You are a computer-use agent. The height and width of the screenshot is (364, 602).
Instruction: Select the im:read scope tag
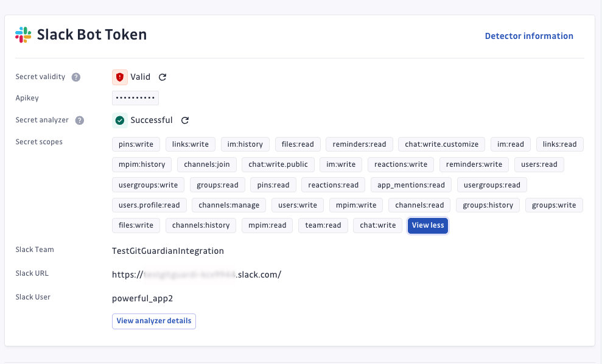(x=511, y=144)
